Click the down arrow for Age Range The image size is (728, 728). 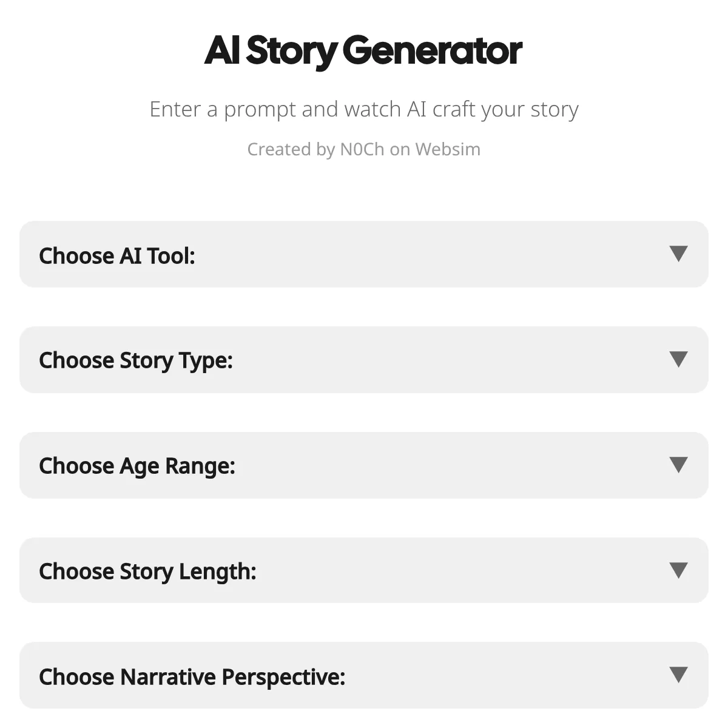coord(678,465)
